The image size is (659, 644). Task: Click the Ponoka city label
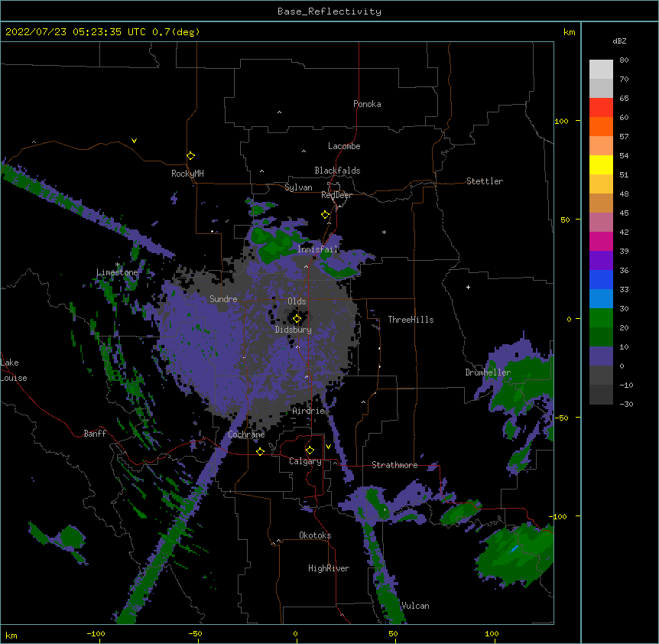[367, 104]
